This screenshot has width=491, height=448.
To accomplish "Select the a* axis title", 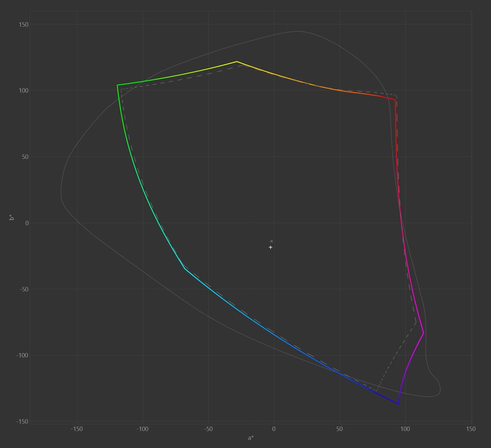I will coord(250,438).
